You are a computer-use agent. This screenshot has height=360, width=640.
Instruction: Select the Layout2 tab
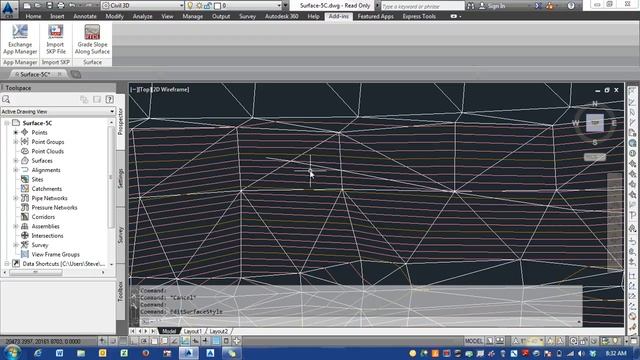point(218,331)
